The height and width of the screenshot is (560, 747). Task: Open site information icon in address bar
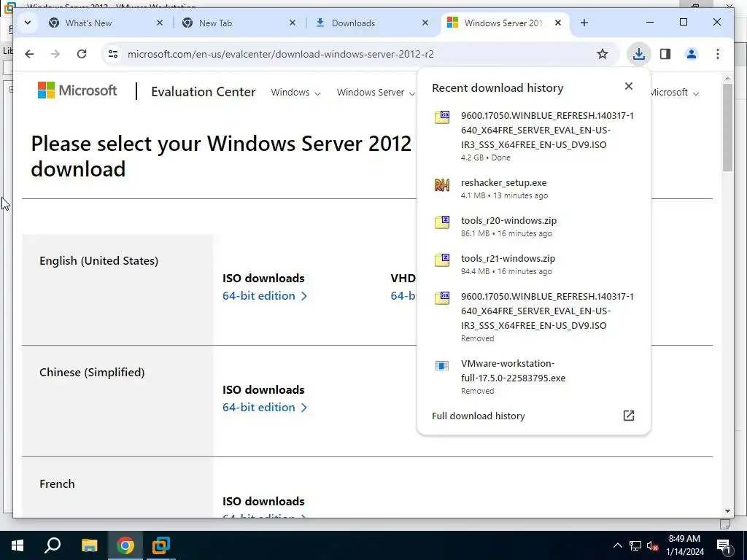point(113,54)
